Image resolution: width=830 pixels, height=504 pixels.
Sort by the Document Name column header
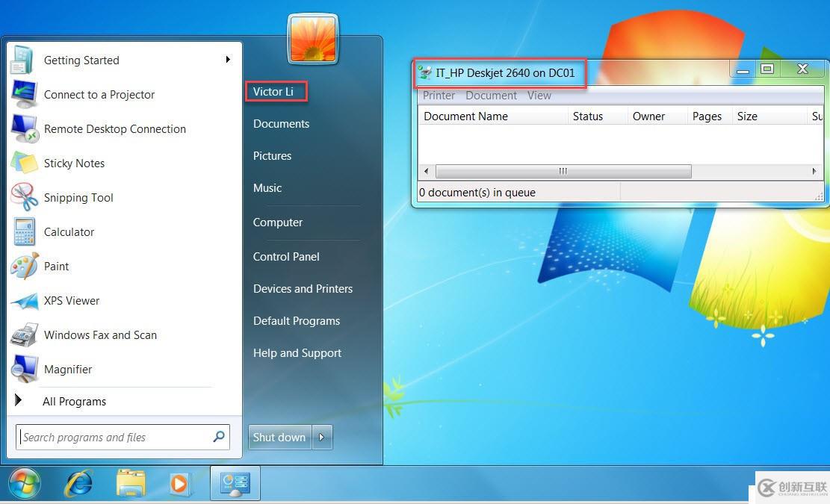click(x=493, y=116)
